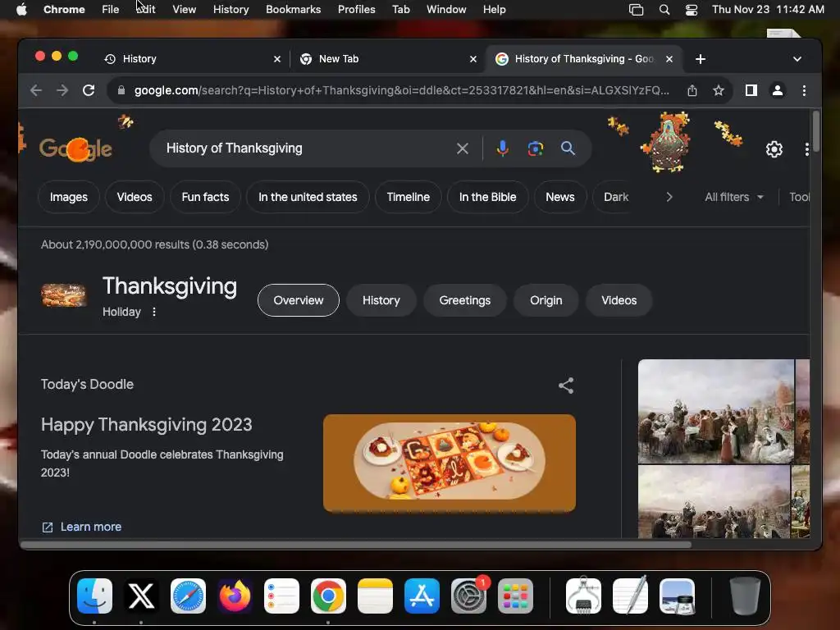Open TextEdit from the dock
Image resolution: width=840 pixels, height=630 pixels.
630,596
